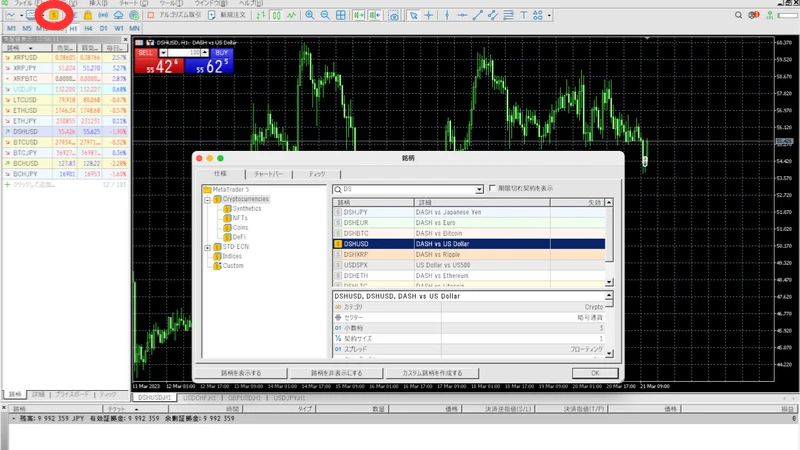Open the ファイル menu
The image size is (800, 450).
[29, 3]
